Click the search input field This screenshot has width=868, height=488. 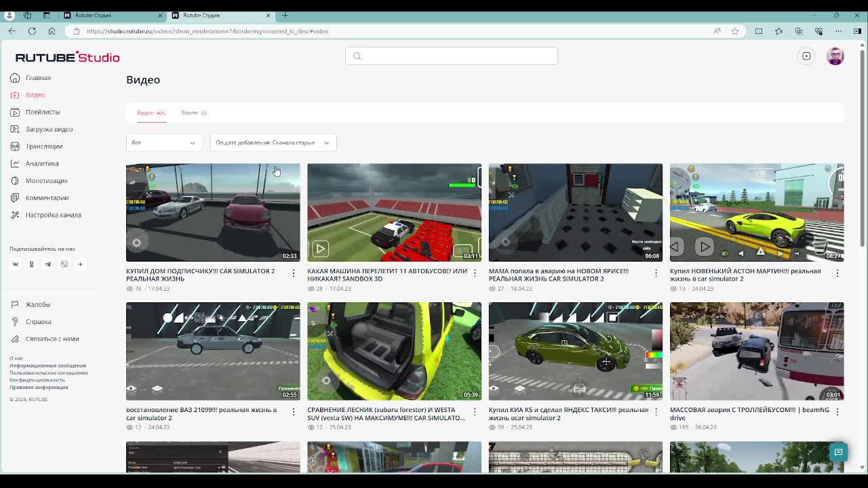(452, 56)
